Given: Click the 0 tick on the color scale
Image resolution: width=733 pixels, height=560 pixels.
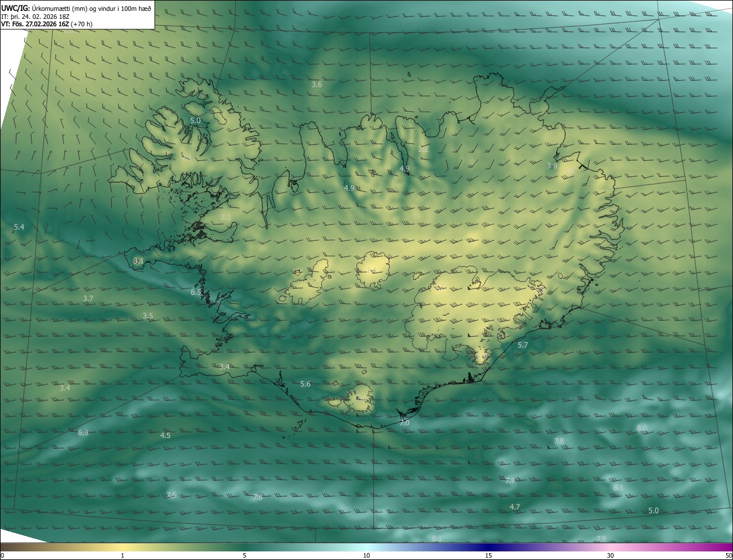Looking at the screenshot, I should 2,556.
